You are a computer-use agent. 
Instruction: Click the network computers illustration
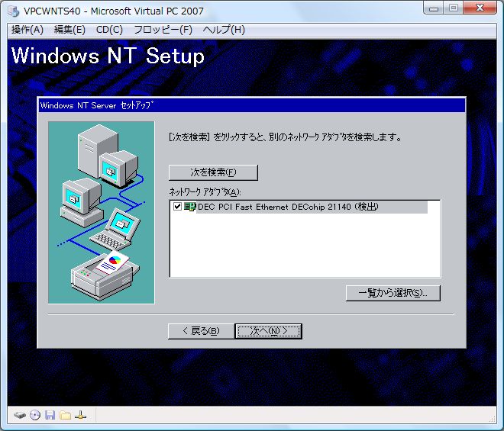pos(102,212)
